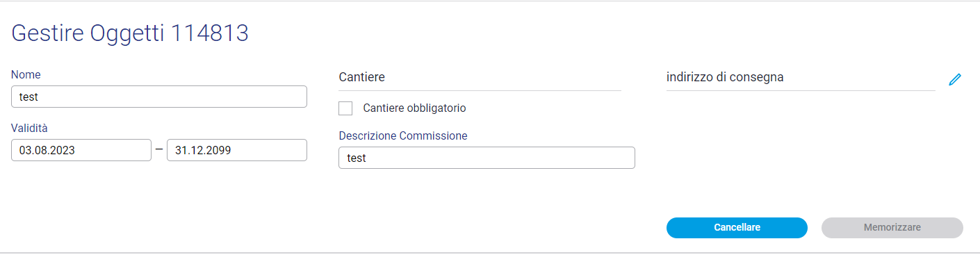Image resolution: width=980 pixels, height=264 pixels.
Task: Click the Gestire Oggetti 114813 title
Action: (x=130, y=33)
